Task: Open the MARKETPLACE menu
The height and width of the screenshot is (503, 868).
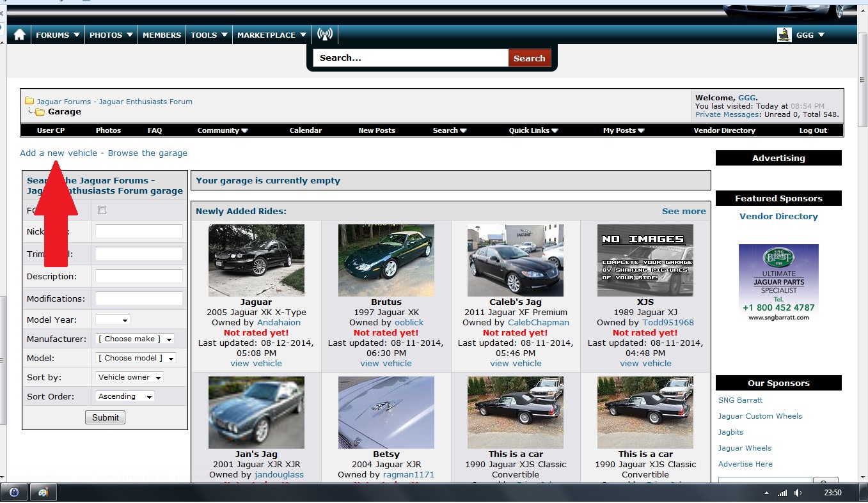Action: [x=271, y=35]
